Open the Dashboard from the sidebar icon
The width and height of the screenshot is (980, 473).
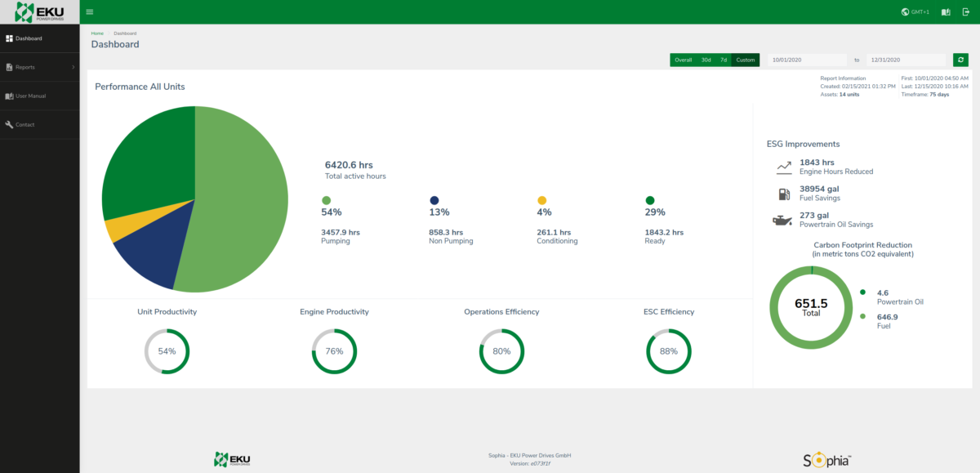pyautogui.click(x=10, y=38)
